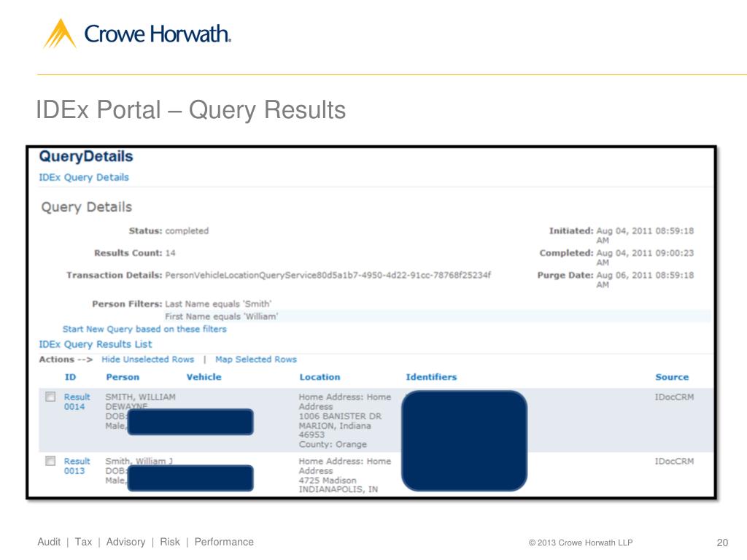Click the County: Orange text
The width and height of the screenshot is (747, 560).
coord(333,444)
